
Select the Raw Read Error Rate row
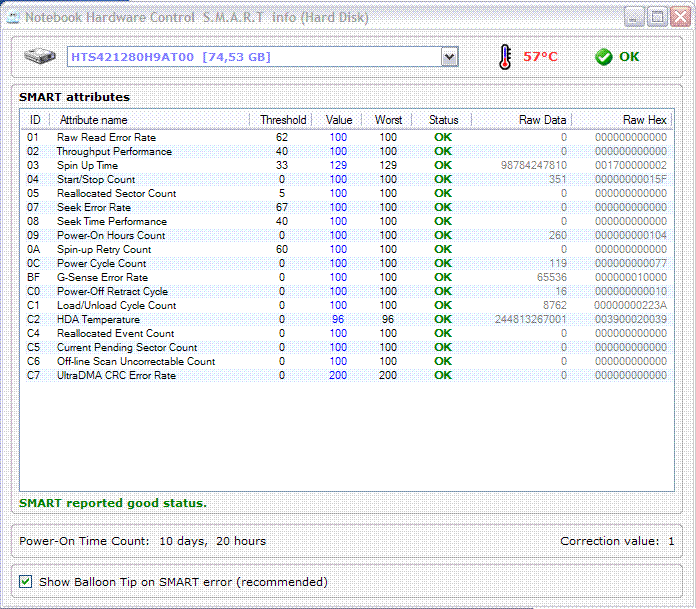coord(347,137)
